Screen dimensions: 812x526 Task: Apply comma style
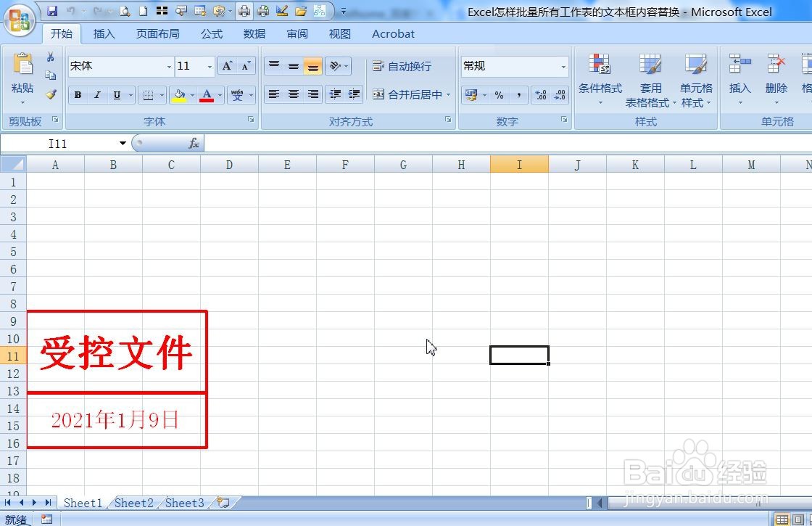(518, 95)
